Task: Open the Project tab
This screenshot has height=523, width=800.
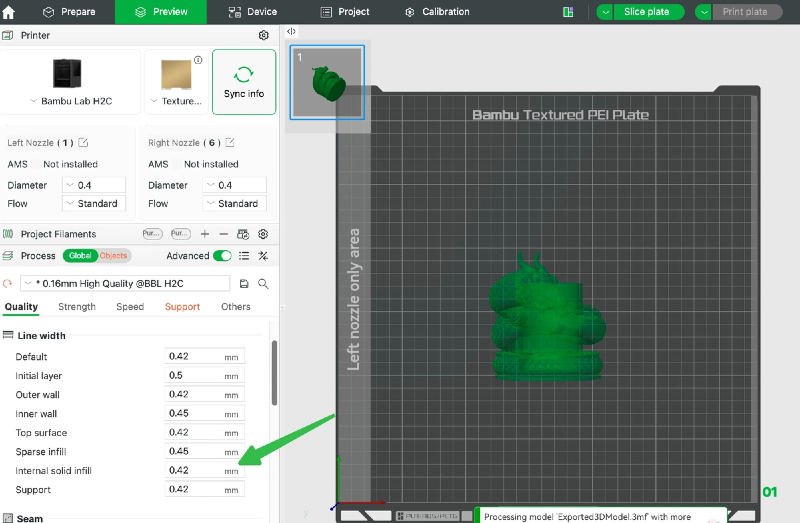Action: point(345,12)
